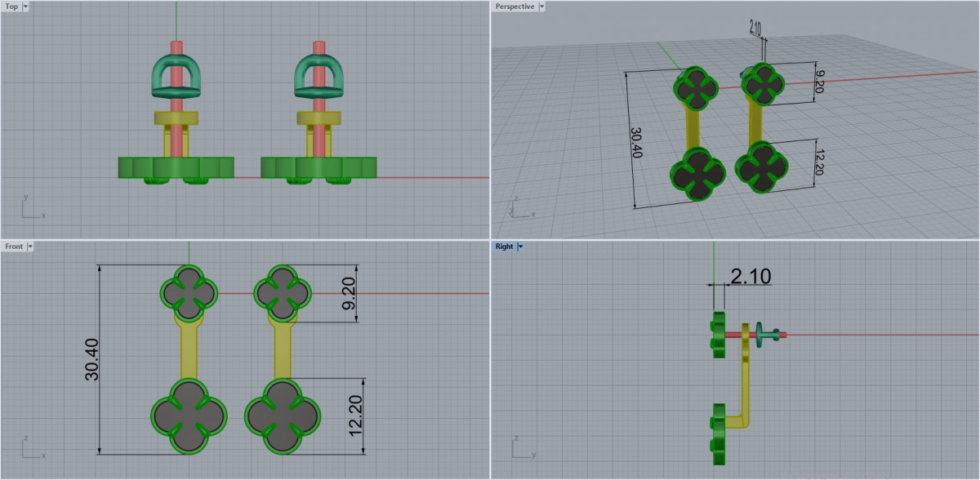Click the z-x axis icon in Front viewport
The image size is (980, 480).
(32, 447)
